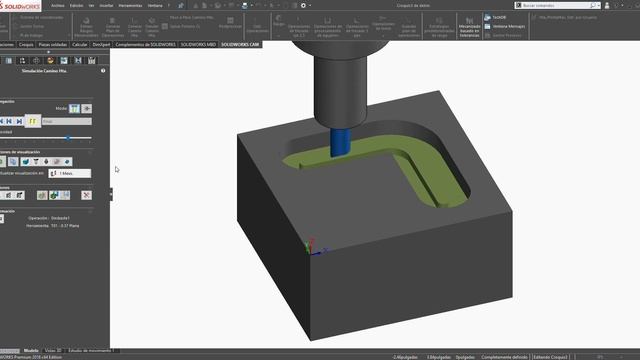The height and width of the screenshot is (360, 640).
Task: Open the Archivo menu
Action: pos(58,6)
